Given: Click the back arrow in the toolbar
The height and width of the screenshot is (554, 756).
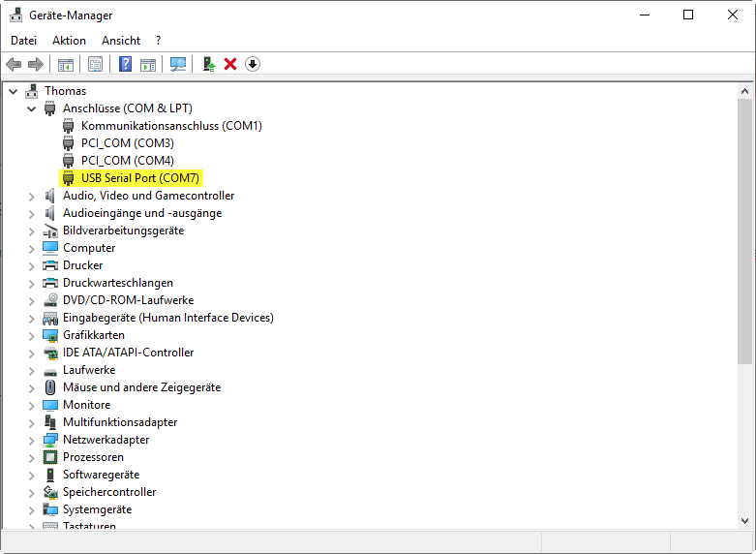Looking at the screenshot, I should [x=14, y=64].
